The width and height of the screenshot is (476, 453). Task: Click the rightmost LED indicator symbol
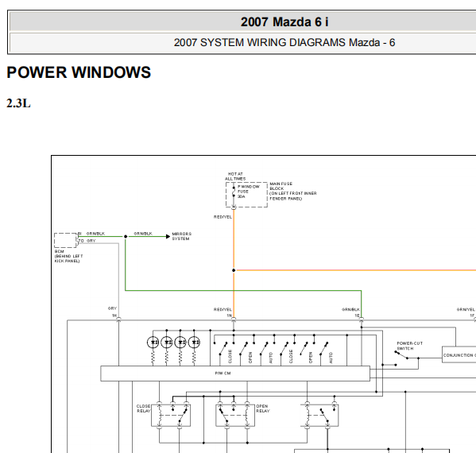pyautogui.click(x=194, y=343)
